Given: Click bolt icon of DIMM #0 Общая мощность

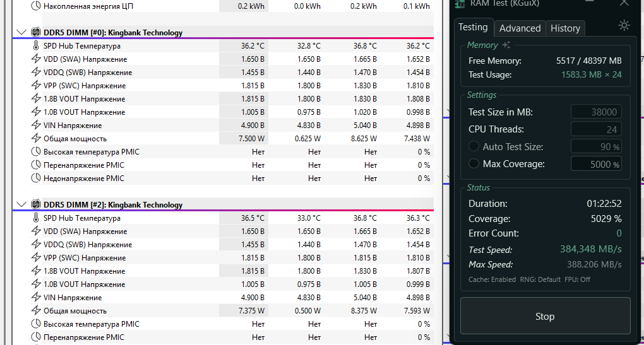Looking at the screenshot, I should pyautogui.click(x=36, y=138).
